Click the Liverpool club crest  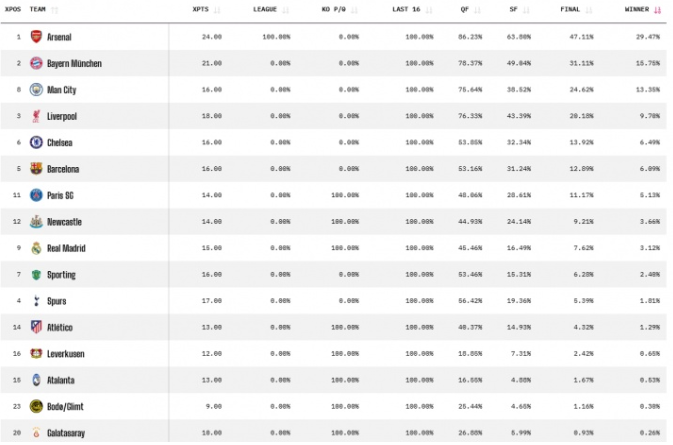37,116
